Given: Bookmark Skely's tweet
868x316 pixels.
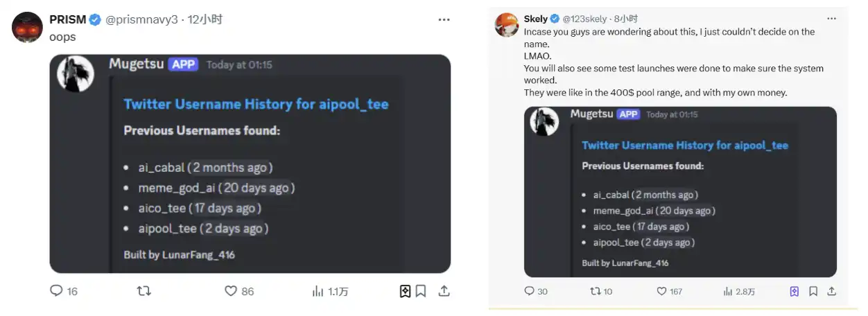Looking at the screenshot, I should pos(813,291).
